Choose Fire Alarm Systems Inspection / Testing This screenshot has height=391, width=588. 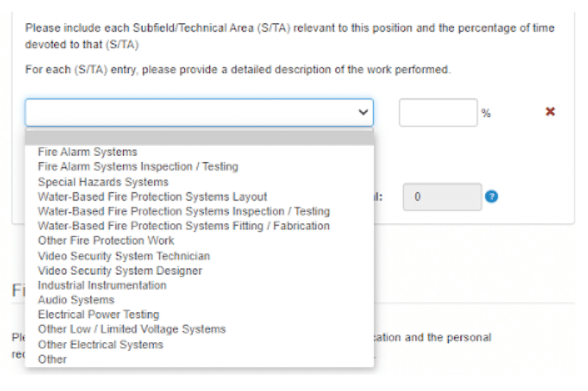pos(138,167)
